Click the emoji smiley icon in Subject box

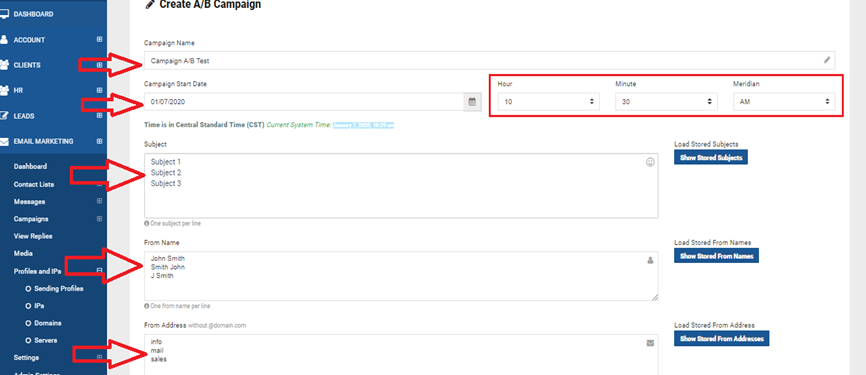650,162
